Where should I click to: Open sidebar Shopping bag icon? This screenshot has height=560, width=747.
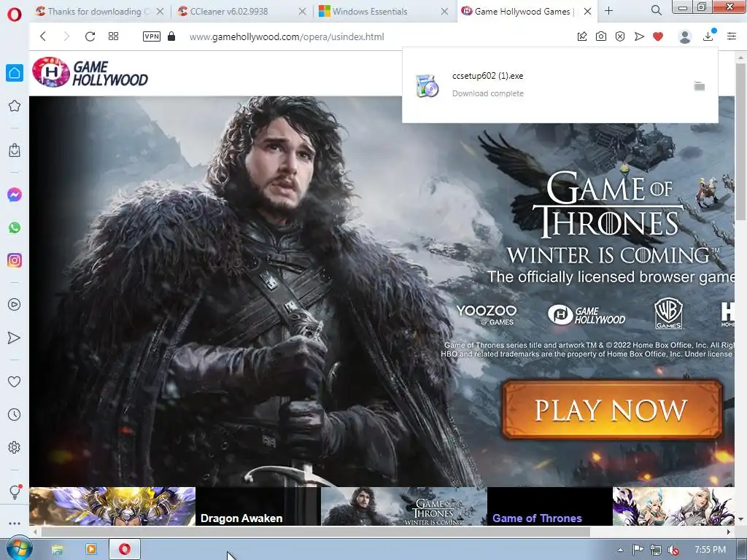pyautogui.click(x=15, y=150)
